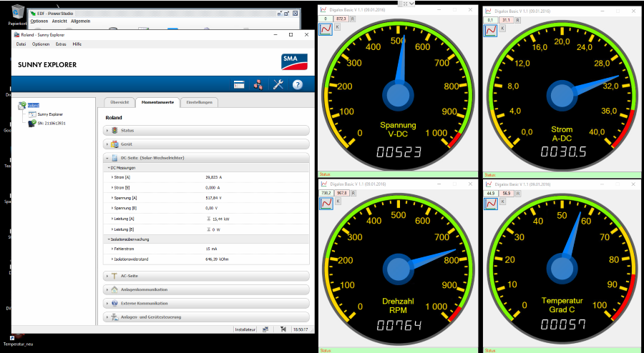Open the Hilfe menu
Screen dimensions: 644x353
[77, 44]
